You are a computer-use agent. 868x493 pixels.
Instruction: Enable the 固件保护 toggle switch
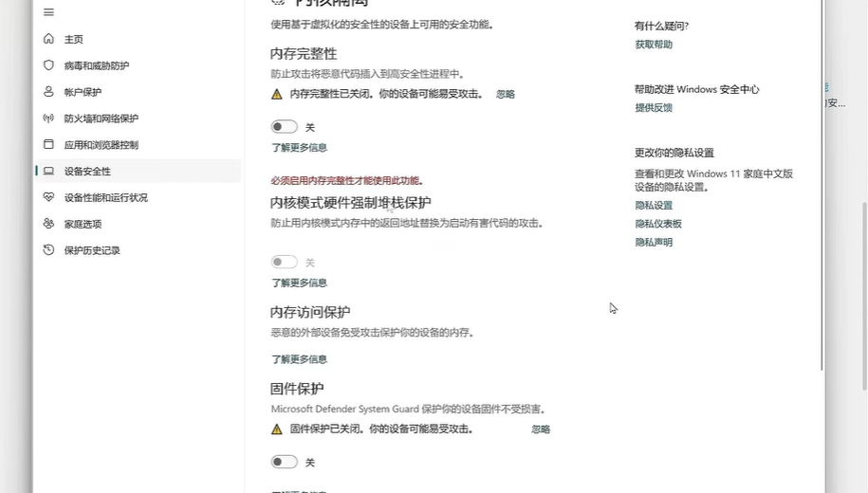coord(284,463)
